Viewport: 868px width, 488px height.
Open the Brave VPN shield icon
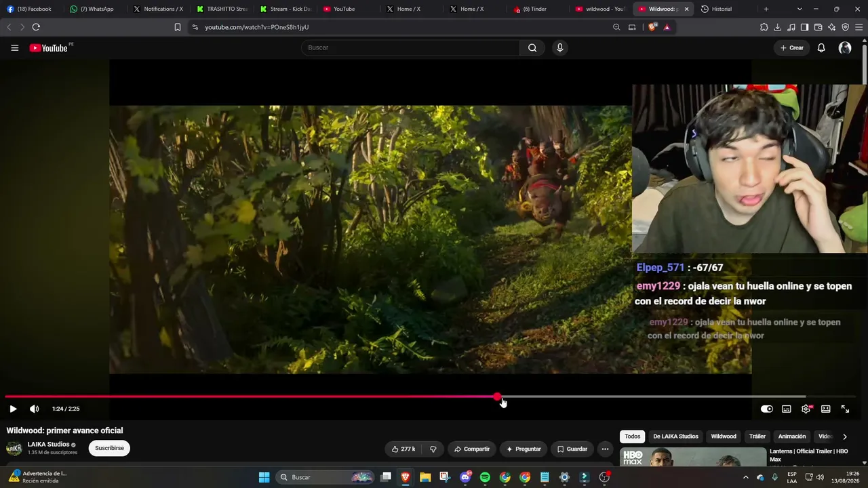click(x=845, y=27)
